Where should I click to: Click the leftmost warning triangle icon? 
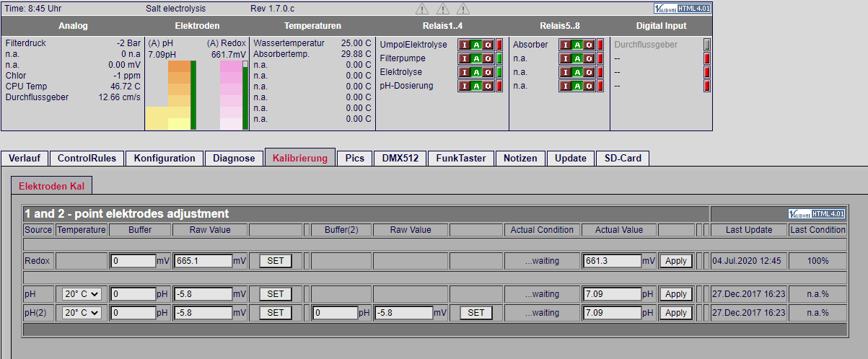pos(422,9)
